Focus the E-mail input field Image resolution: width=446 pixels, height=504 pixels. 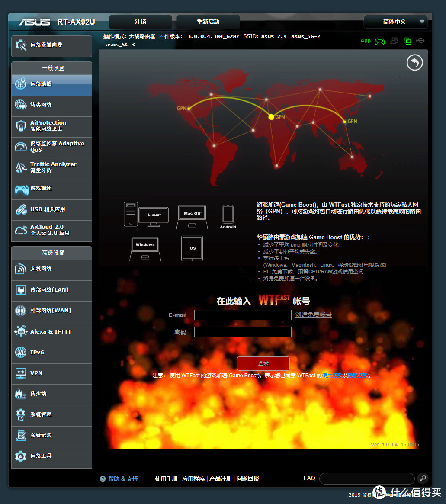click(243, 315)
